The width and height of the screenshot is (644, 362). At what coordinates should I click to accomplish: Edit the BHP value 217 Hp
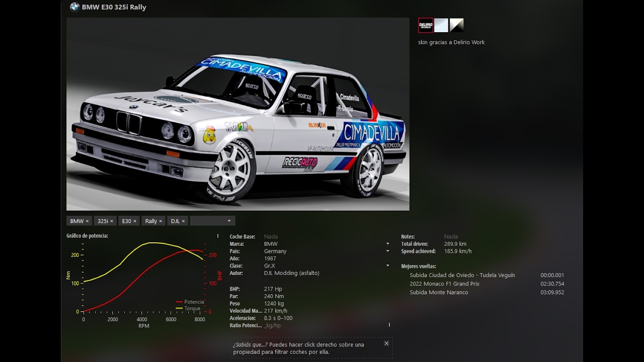point(273,289)
